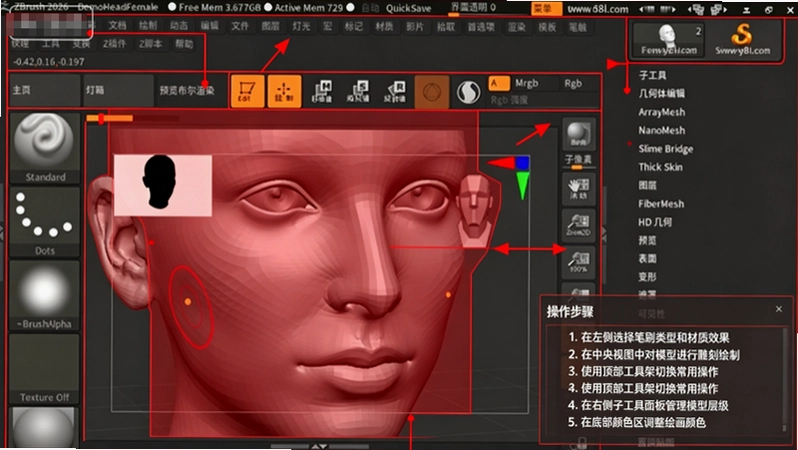798x450 pixels.
Task: Select the hand scroll (滚动) icon
Action: click(x=579, y=188)
